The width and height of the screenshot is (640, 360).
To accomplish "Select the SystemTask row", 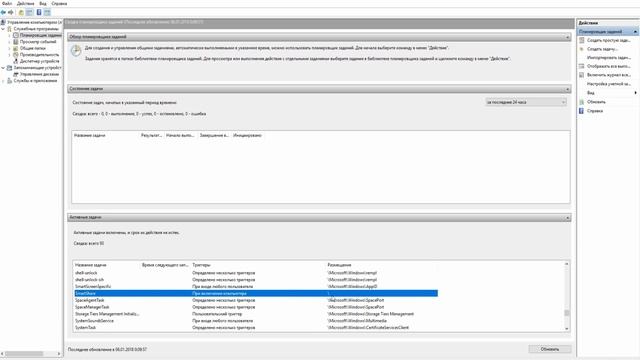I will click(256, 328).
